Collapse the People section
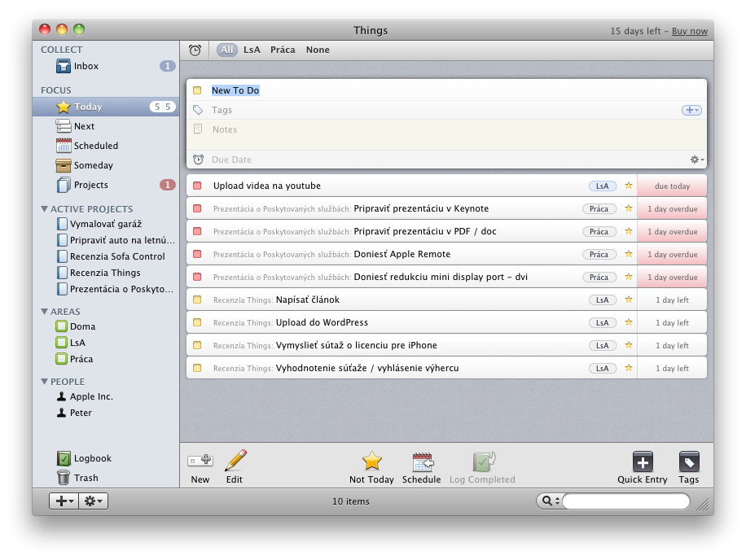Screen dimensions: 746x560 click(x=44, y=381)
